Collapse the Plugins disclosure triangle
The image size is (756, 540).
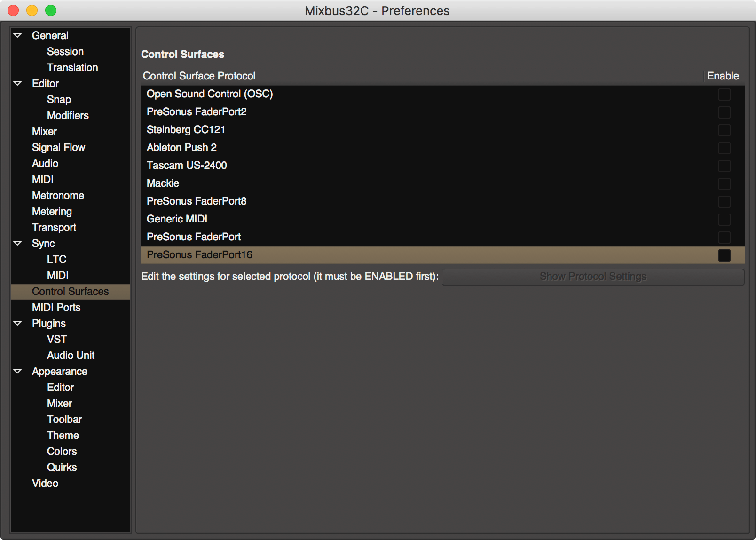(x=18, y=323)
